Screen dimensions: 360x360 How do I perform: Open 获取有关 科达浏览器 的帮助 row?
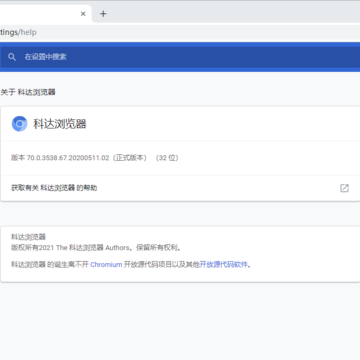click(180, 188)
